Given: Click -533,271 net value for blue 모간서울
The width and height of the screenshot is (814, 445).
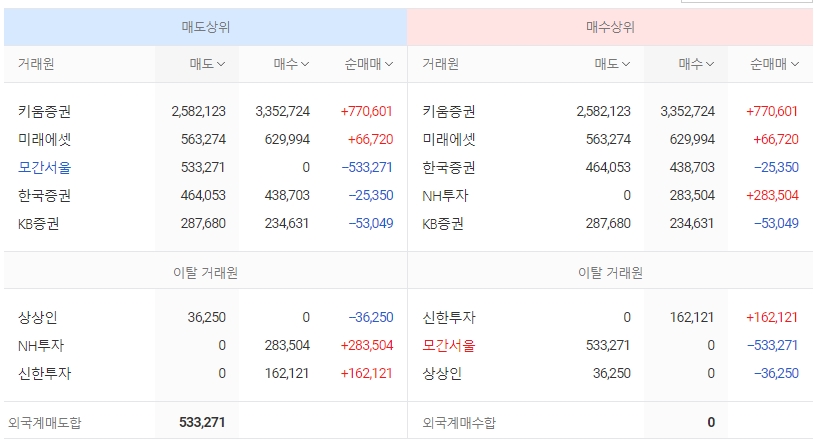Looking at the screenshot, I should pyautogui.click(x=367, y=167).
